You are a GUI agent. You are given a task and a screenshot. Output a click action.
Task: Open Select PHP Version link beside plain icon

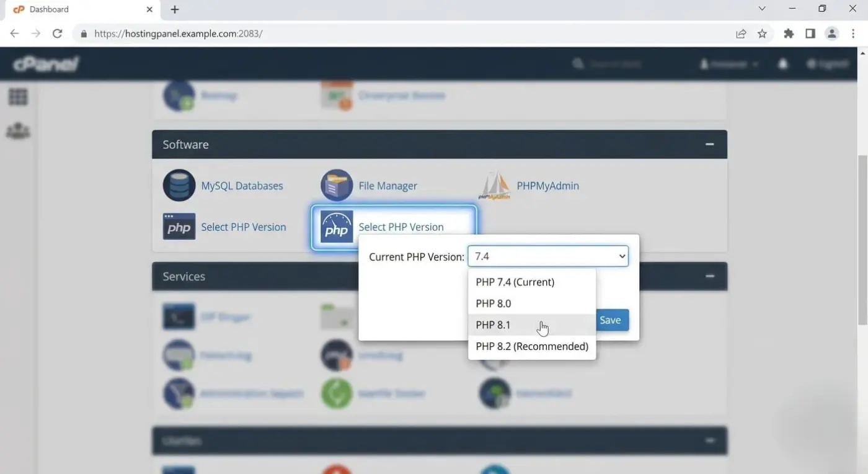click(244, 227)
